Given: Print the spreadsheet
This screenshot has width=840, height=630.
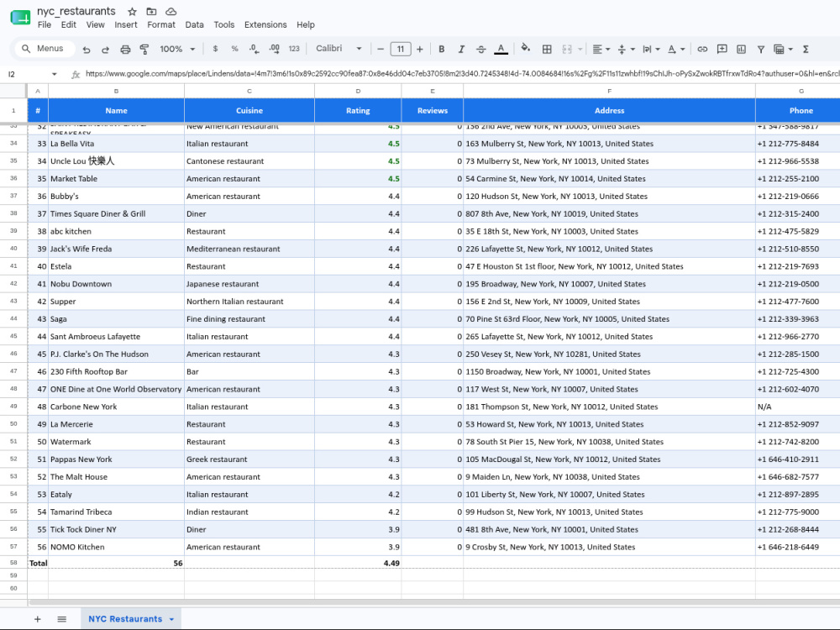Looking at the screenshot, I should pyautogui.click(x=125, y=50).
